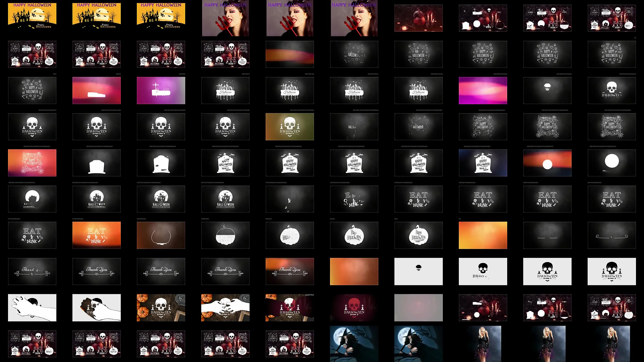The height and width of the screenshot is (362, 644).
Task: Select pumpkin outline on brown background thumbnail
Action: point(161,235)
